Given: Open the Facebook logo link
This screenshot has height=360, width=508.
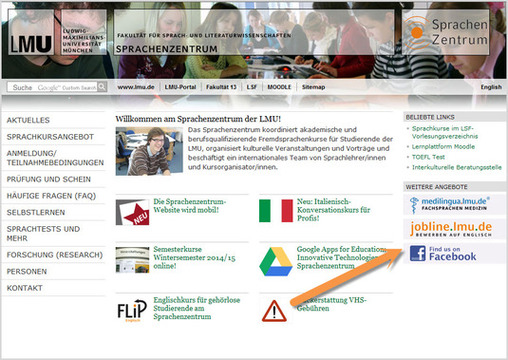Looking at the screenshot, I should pos(418,253).
